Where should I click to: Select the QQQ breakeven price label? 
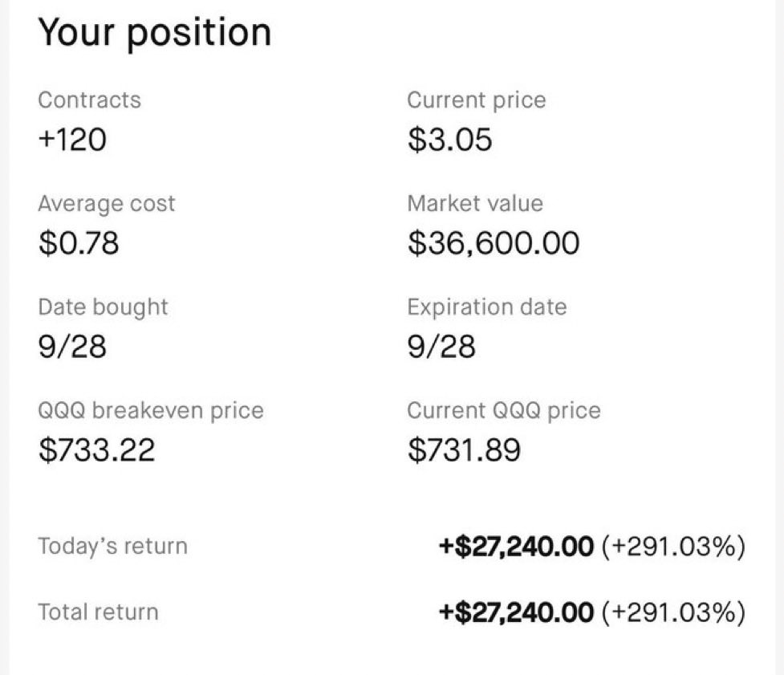click(x=151, y=411)
